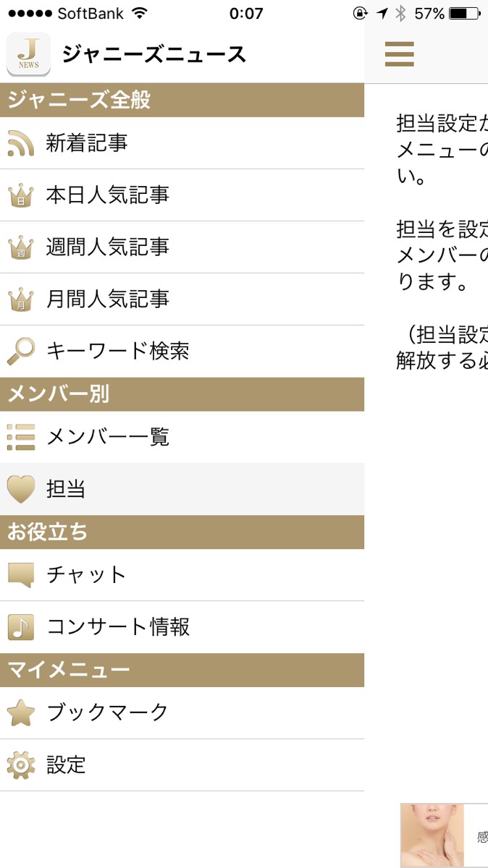Screen dimensions: 488x868
Task: Tap the chat speech bubble icon
Action: [x=21, y=575]
